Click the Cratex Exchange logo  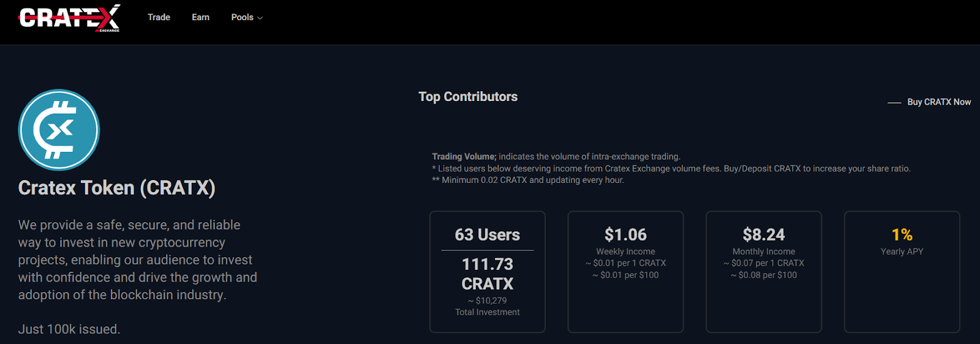[x=69, y=18]
